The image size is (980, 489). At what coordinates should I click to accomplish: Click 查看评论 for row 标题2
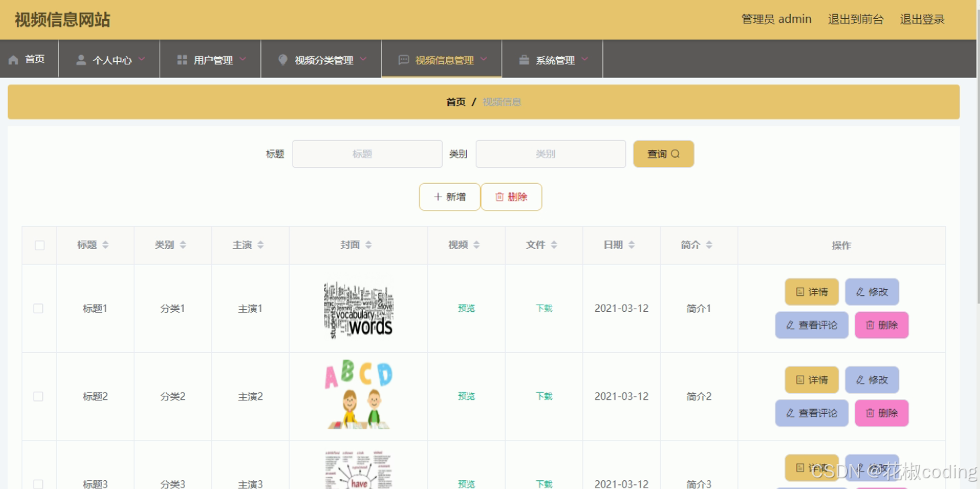click(x=812, y=413)
